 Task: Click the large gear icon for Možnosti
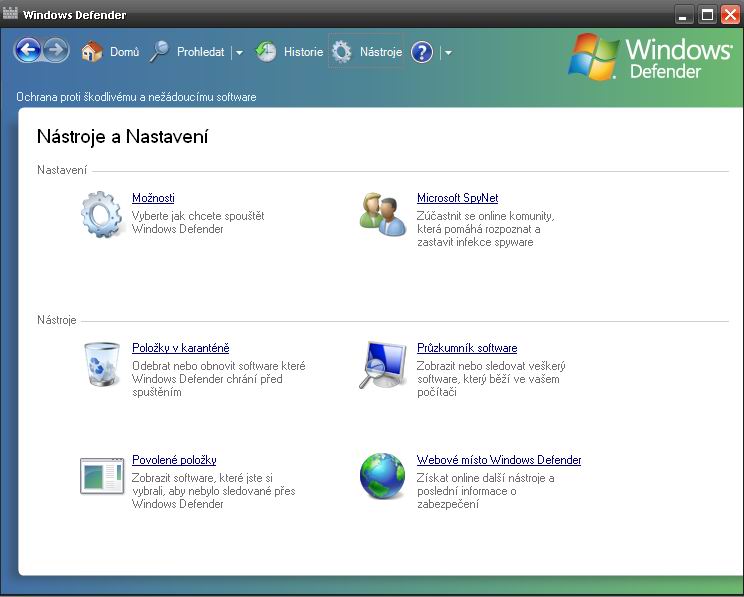click(101, 215)
